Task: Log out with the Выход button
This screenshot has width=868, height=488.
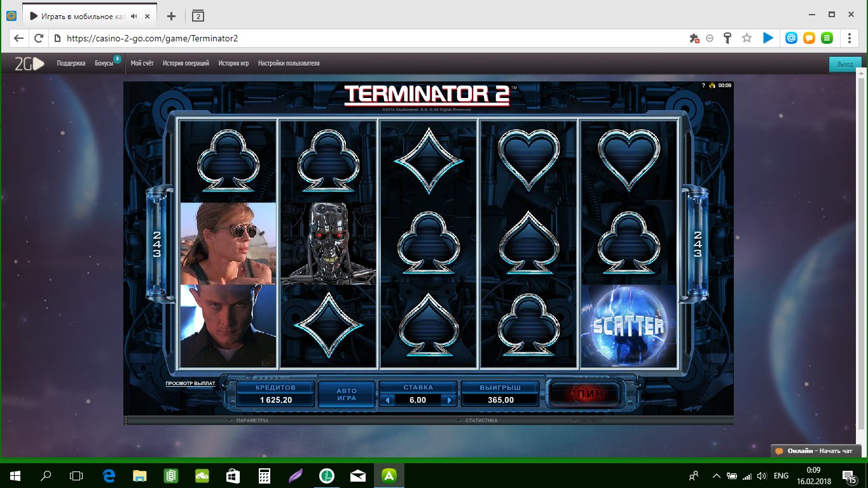Action: [x=845, y=64]
